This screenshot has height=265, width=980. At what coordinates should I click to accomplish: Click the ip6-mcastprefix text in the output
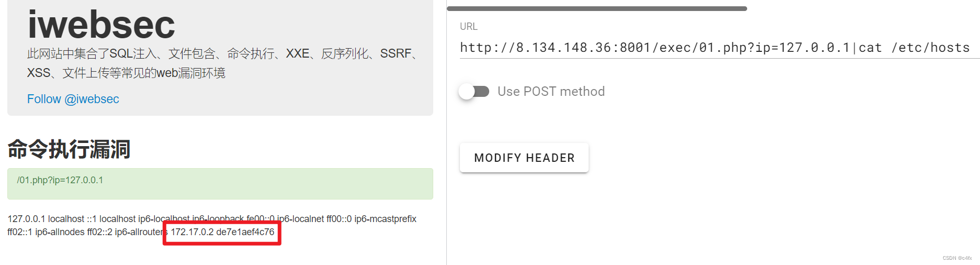[x=385, y=219]
